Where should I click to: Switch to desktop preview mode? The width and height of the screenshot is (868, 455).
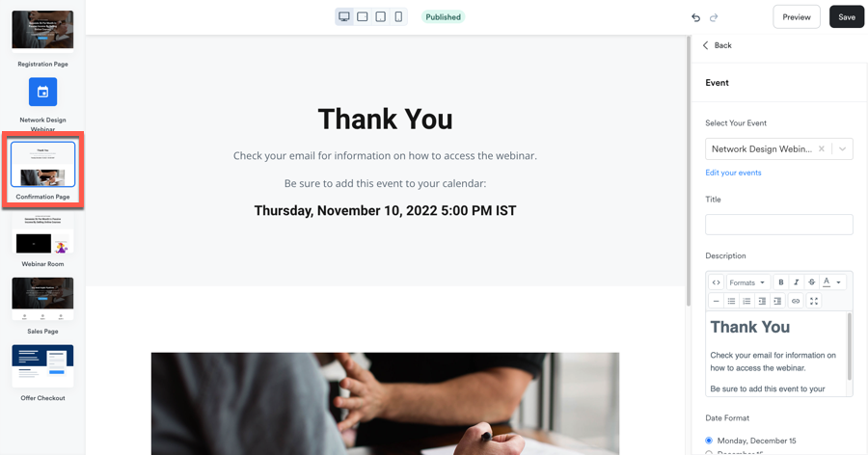pyautogui.click(x=344, y=16)
